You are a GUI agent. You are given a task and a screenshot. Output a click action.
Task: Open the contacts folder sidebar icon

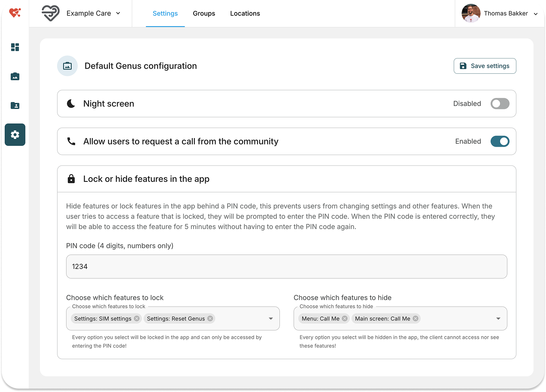point(15,106)
